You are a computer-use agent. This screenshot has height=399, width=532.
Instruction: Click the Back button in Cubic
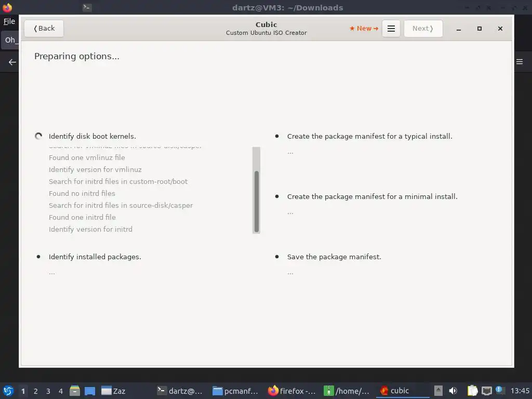point(44,29)
